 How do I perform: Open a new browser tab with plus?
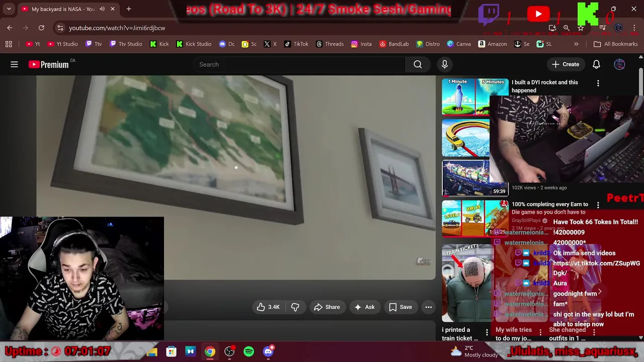(x=129, y=9)
